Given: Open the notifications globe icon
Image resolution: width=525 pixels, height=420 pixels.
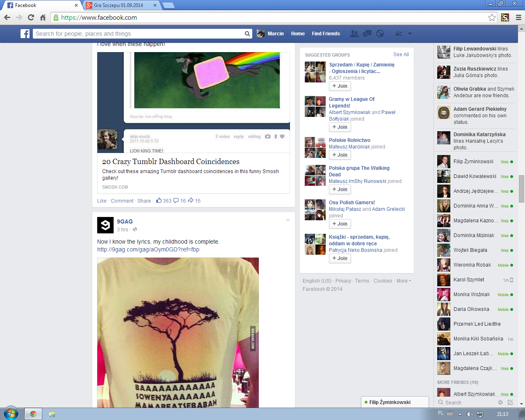Looking at the screenshot, I should click(380, 34).
